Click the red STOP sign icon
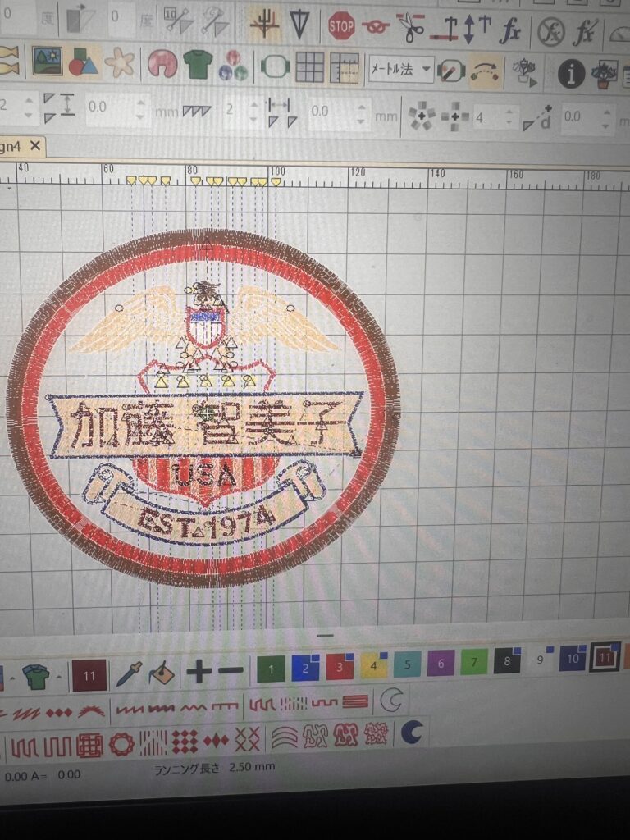This screenshot has width=630, height=840. (x=341, y=26)
